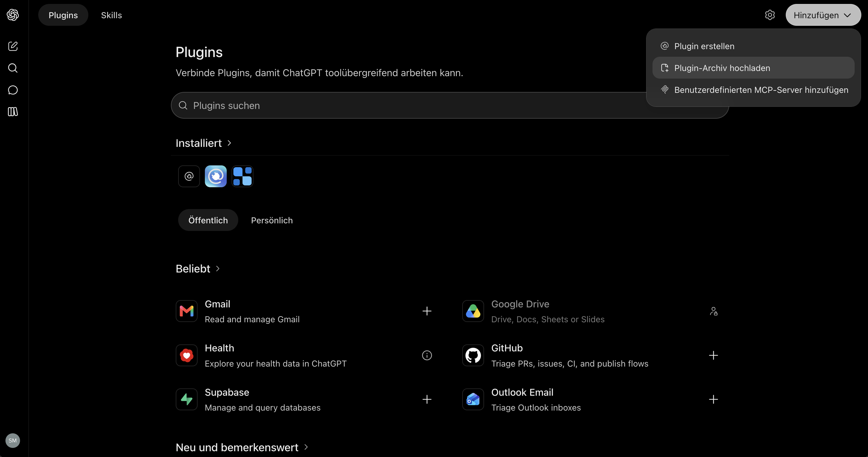This screenshot has height=457, width=868.
Task: Open the Google Drive plugin title
Action: pos(520,304)
